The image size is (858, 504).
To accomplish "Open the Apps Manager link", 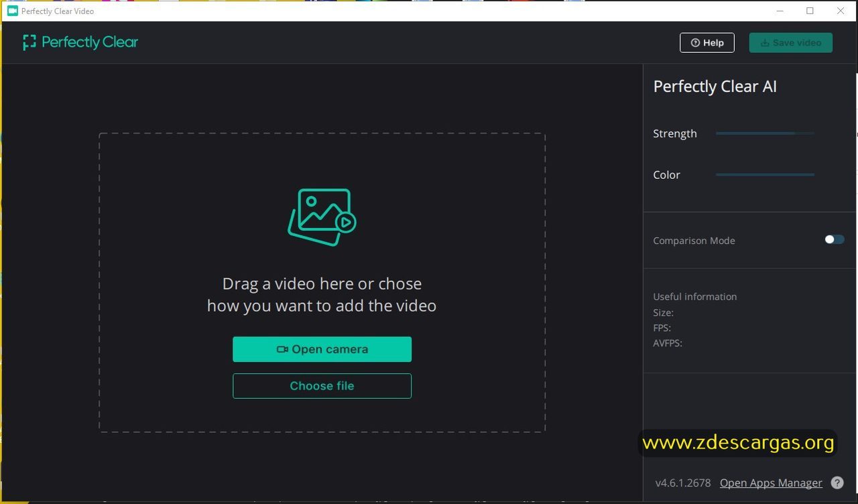I will point(771,483).
